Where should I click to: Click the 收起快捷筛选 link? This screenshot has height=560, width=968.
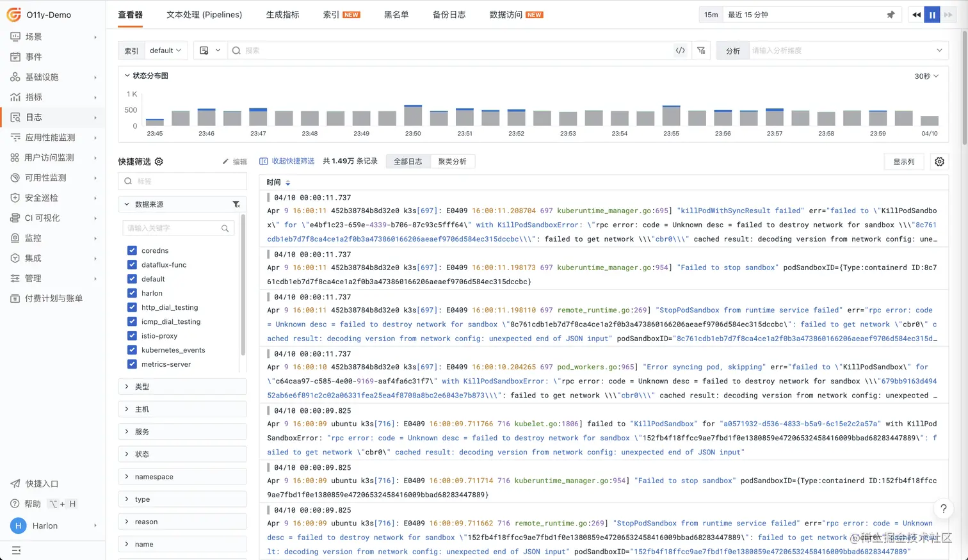[287, 161]
